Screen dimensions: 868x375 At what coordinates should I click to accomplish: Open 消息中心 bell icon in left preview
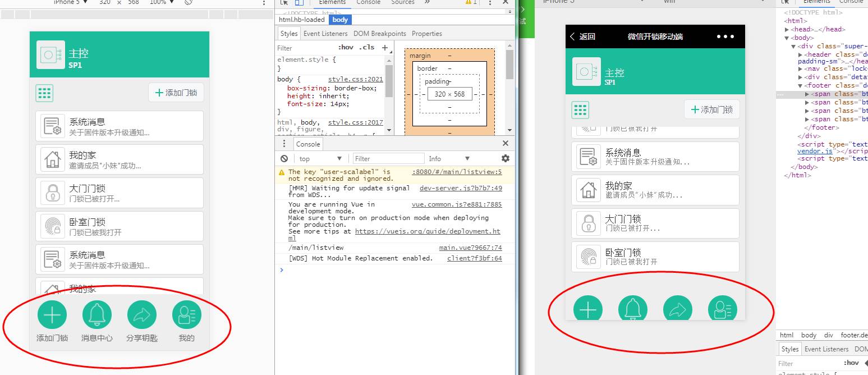[x=97, y=315]
